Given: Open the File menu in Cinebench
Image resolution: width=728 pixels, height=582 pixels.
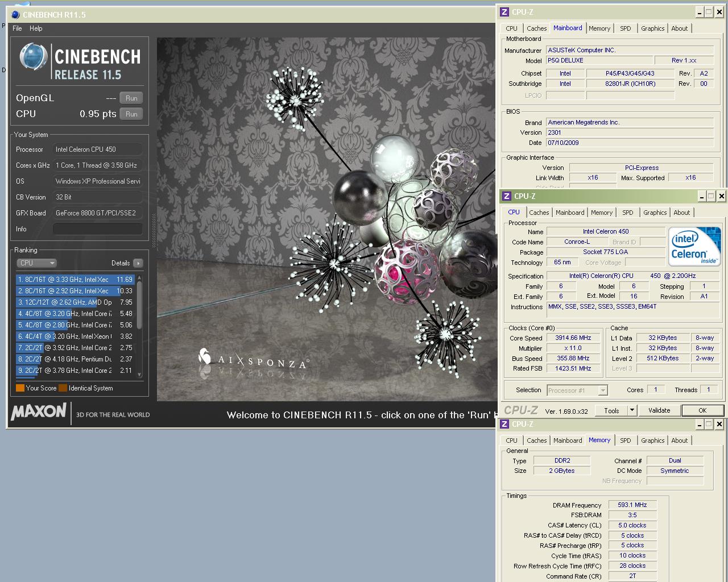Looking at the screenshot, I should click(17, 28).
